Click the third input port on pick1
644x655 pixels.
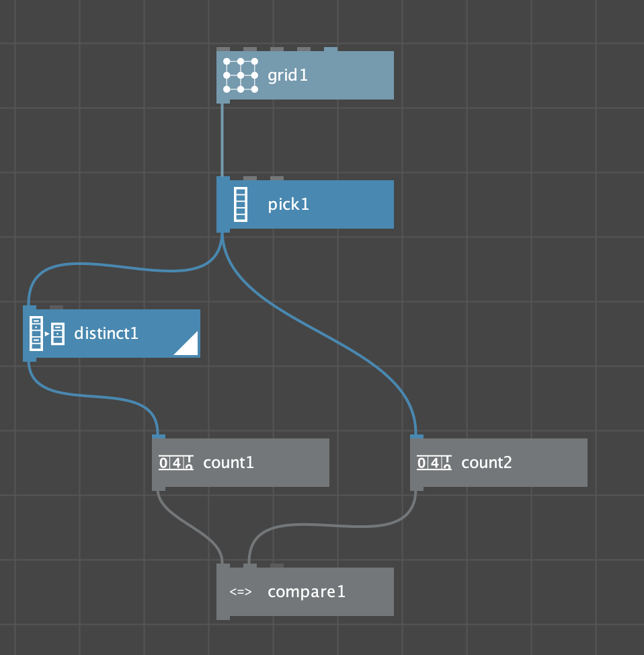276,178
